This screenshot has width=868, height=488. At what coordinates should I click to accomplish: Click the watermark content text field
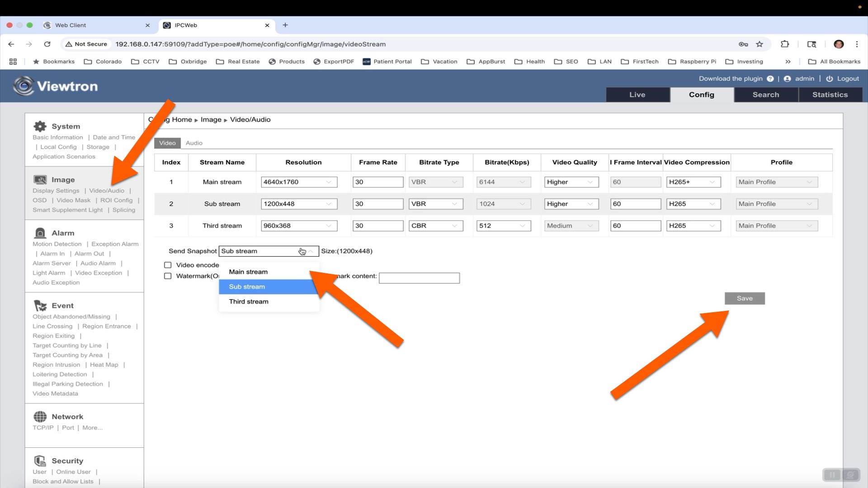pyautogui.click(x=419, y=278)
